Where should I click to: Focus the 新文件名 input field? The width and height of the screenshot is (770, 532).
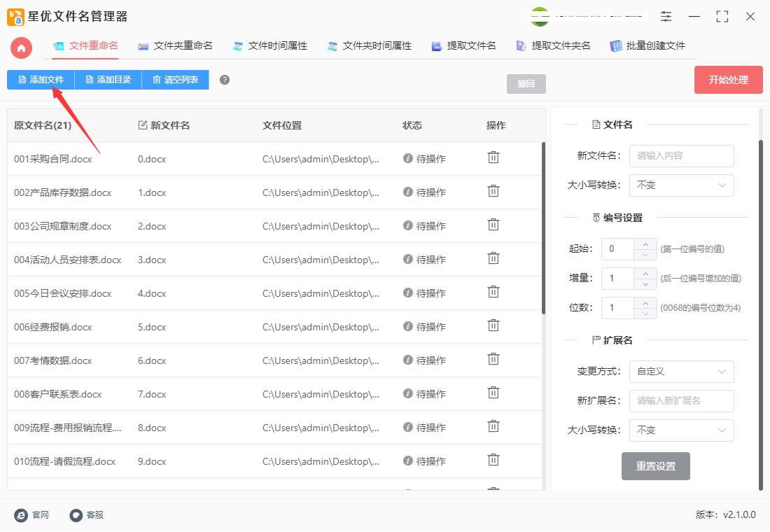681,155
